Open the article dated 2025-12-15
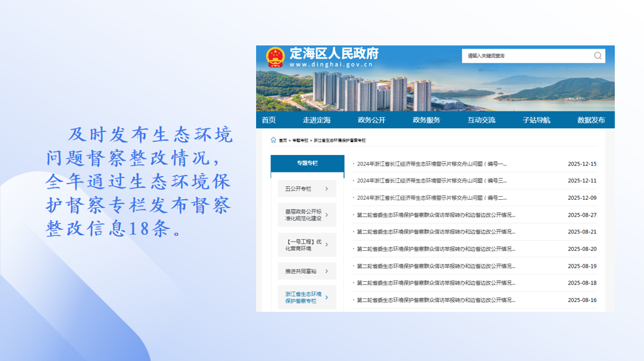Viewport: 644px width, 361px height. tap(432, 164)
